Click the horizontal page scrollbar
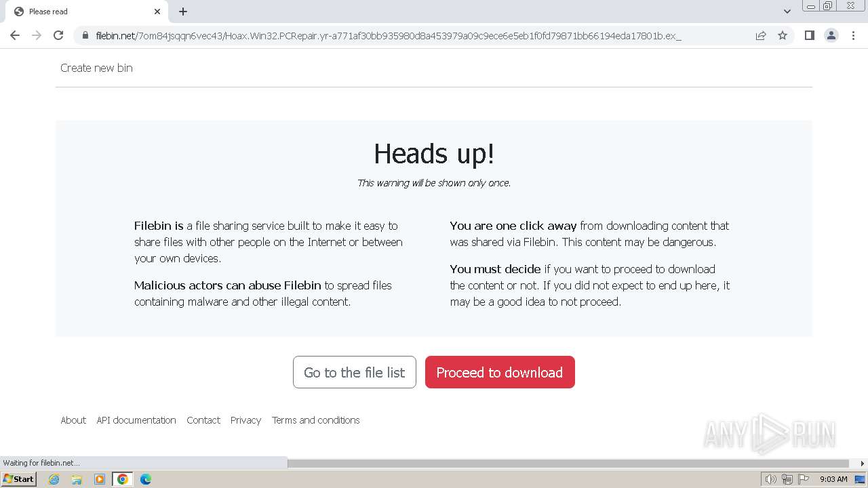Screen dimensions: 868x488 568,464
